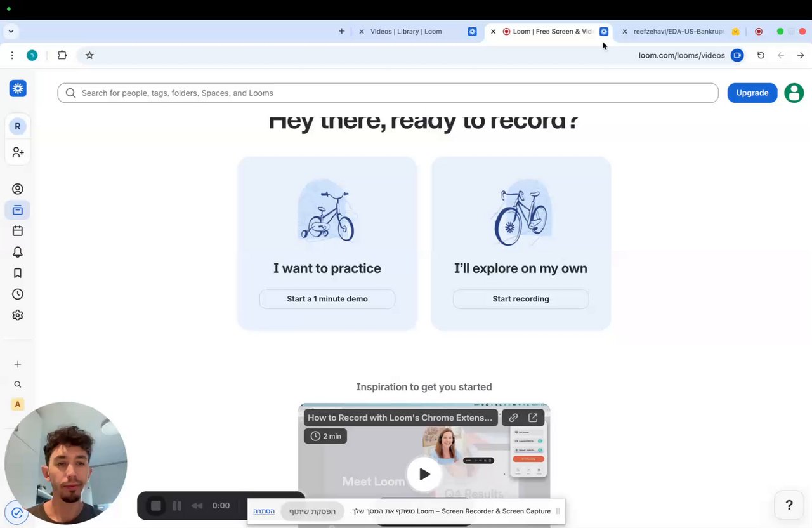This screenshot has width=812, height=528.
Task: Open the notifications bell in the sidebar
Action: 18,252
